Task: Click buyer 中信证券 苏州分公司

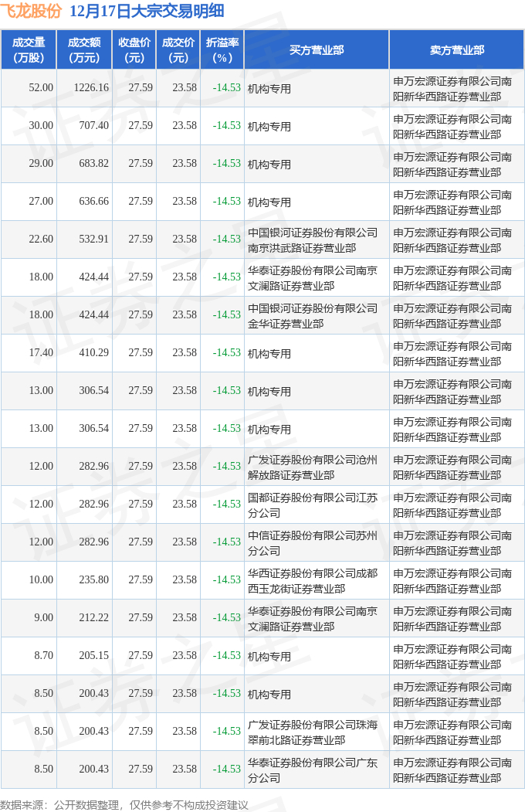Action: click(313, 542)
